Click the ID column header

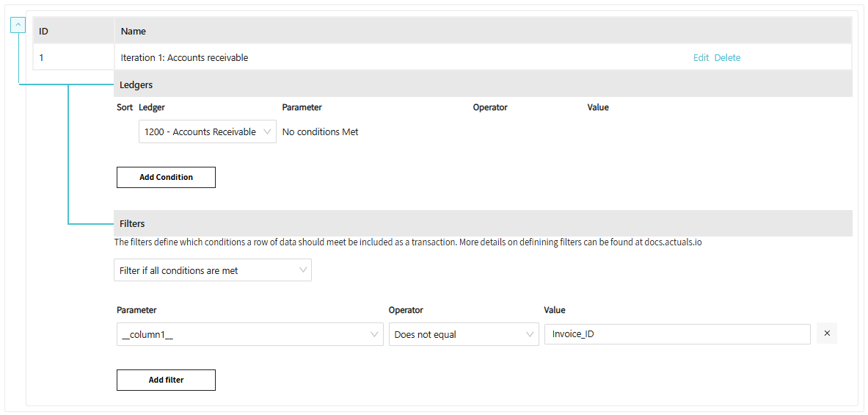[44, 32]
